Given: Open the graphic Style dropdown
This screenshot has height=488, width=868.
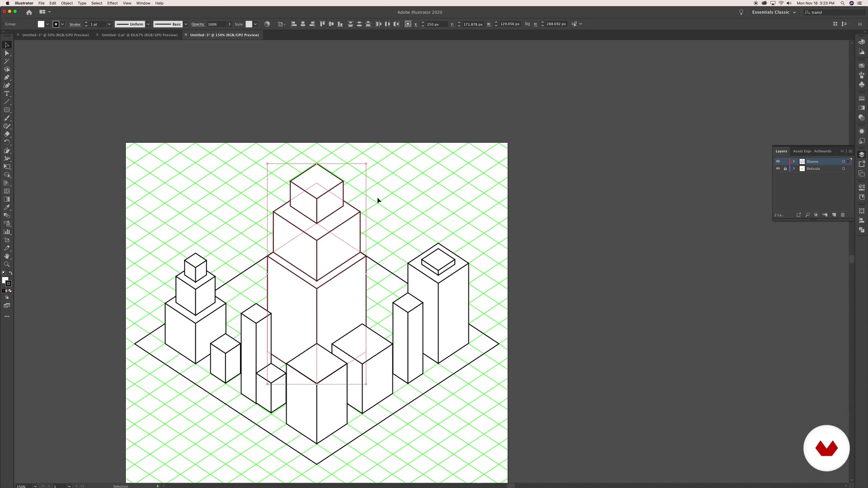Looking at the screenshot, I should coord(255,24).
